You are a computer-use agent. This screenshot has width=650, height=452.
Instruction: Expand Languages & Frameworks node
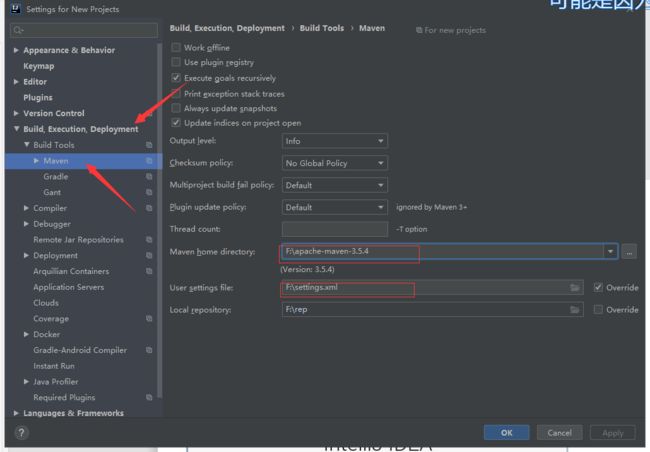[16, 413]
